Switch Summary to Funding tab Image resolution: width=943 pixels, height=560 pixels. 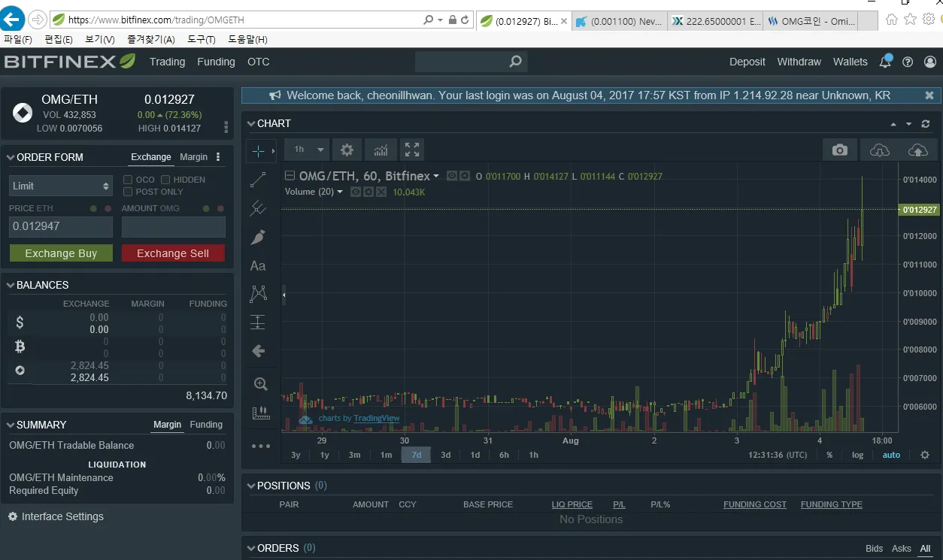(206, 425)
